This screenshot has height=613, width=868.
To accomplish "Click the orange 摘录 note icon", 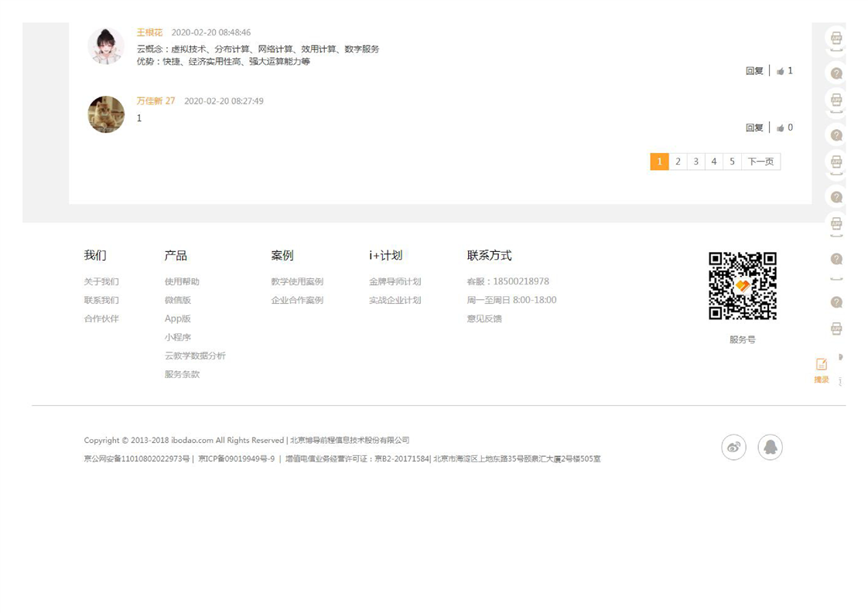I will pyautogui.click(x=821, y=364).
